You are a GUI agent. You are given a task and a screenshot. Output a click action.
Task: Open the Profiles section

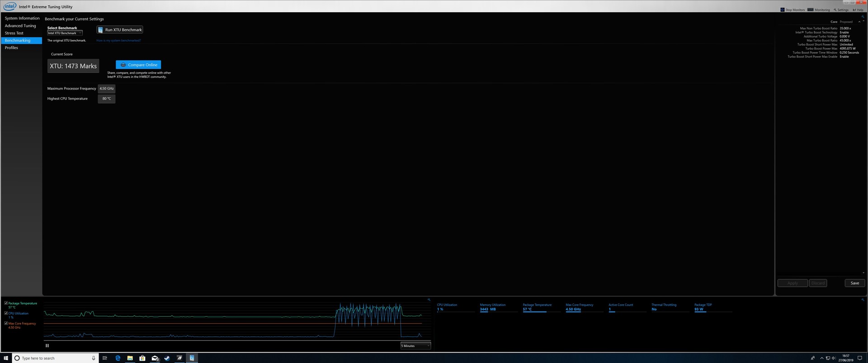[x=11, y=47]
